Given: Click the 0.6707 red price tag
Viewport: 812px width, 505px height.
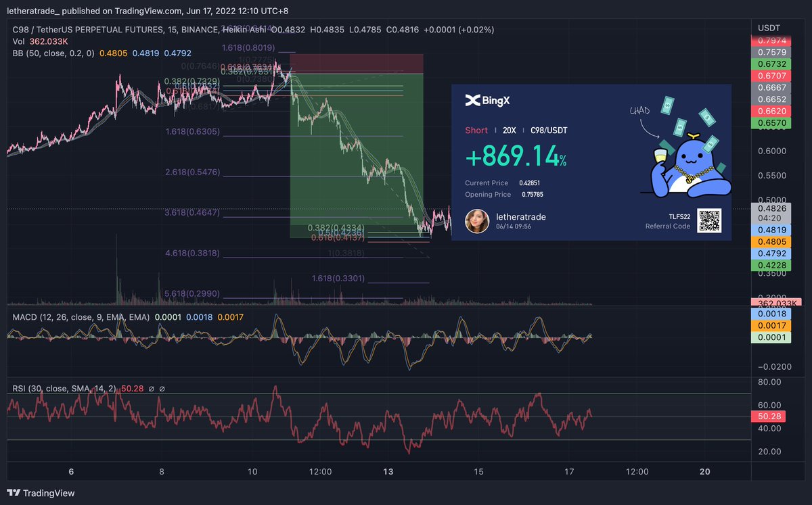Looking at the screenshot, I should [771, 76].
